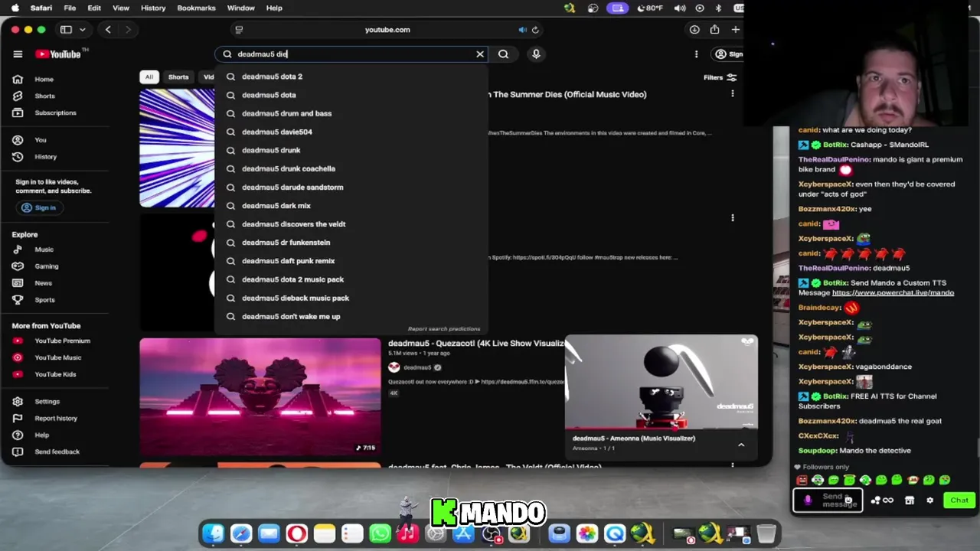Start voice search with microphone icon
This screenshot has width=980, height=551.
[536, 54]
